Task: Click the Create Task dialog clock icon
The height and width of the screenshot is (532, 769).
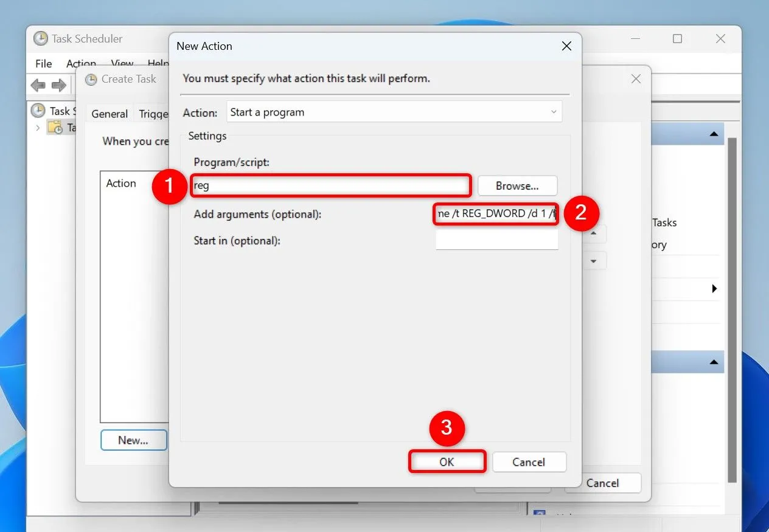Action: point(91,79)
